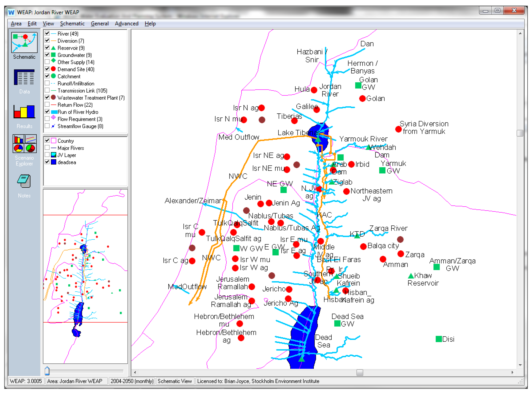Click the Zarqa demand site node

coord(401,254)
